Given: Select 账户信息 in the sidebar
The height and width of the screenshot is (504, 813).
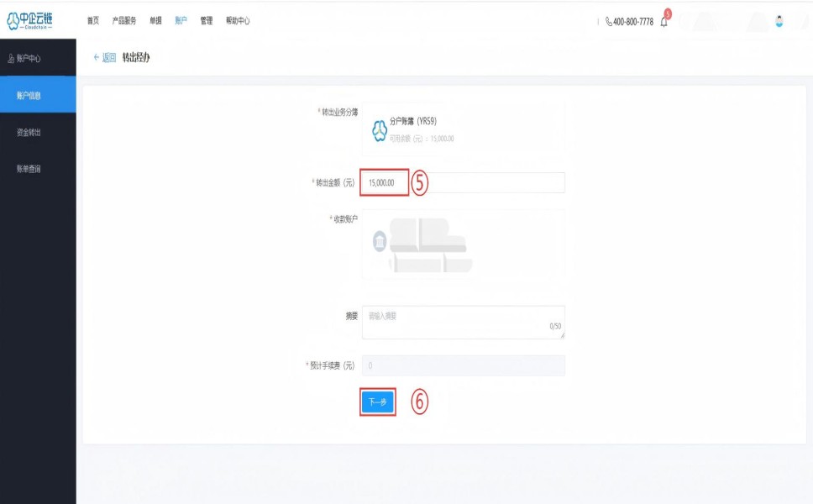Looking at the screenshot, I should click(29, 95).
